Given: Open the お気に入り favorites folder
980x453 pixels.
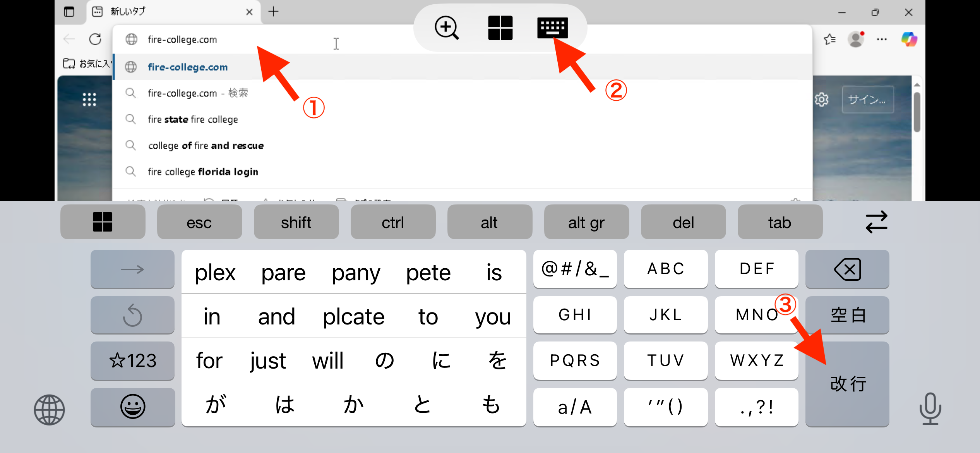Looking at the screenshot, I should (87, 63).
